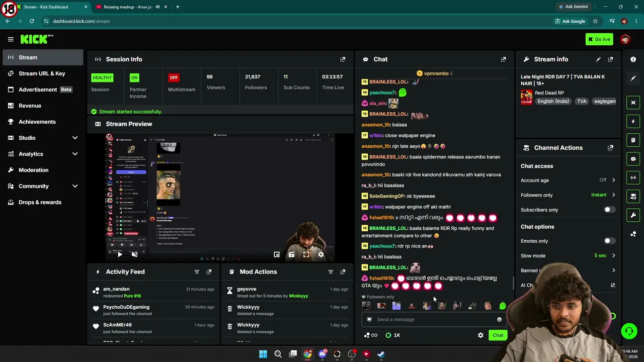Click the info icon in right rail
Image resolution: width=644 pixels, height=362 pixels.
(x=633, y=59)
